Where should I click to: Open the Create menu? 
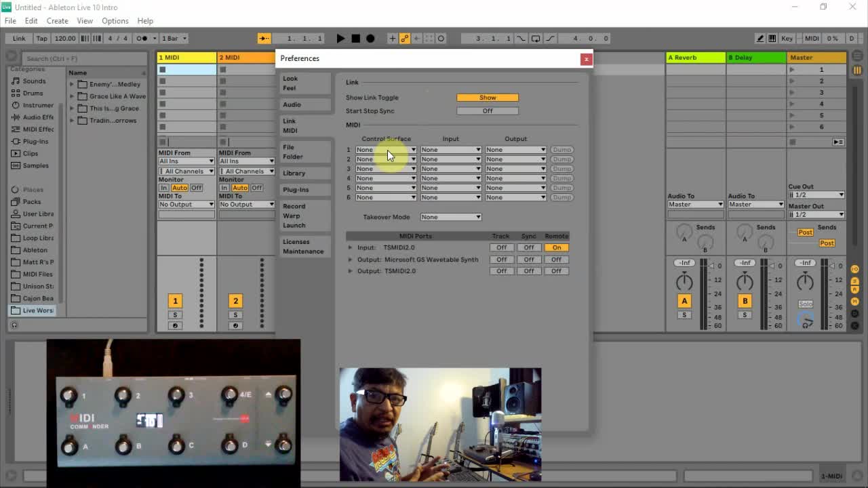coord(57,21)
